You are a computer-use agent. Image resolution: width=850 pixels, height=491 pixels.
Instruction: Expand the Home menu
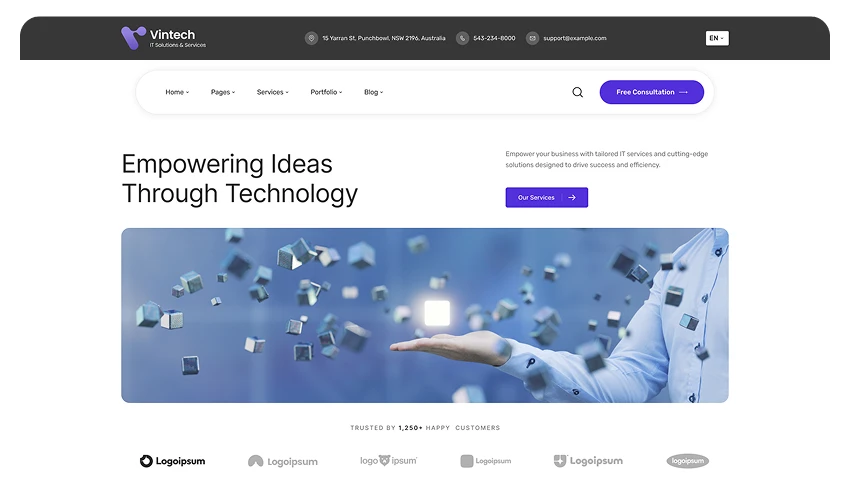click(177, 92)
